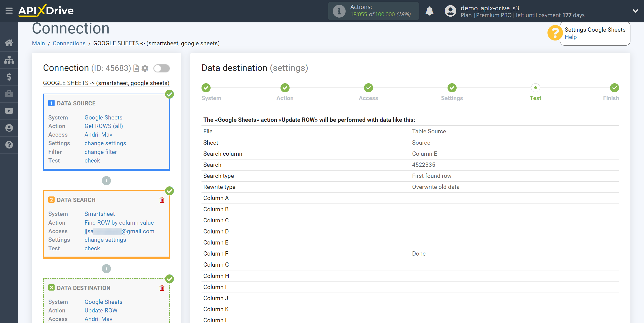Go to home in sidebar
Image resolution: width=644 pixels, height=323 pixels.
click(9, 43)
